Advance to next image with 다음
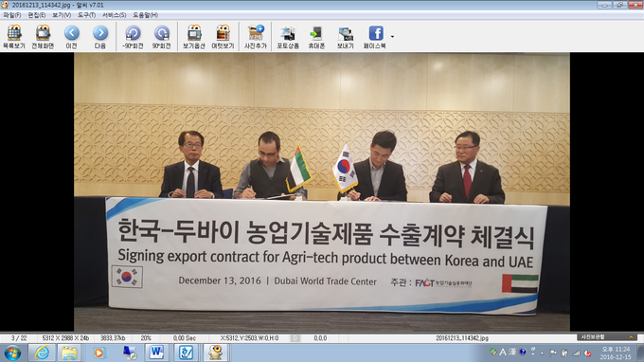Image resolution: width=644 pixels, height=362 pixels. 100,37
